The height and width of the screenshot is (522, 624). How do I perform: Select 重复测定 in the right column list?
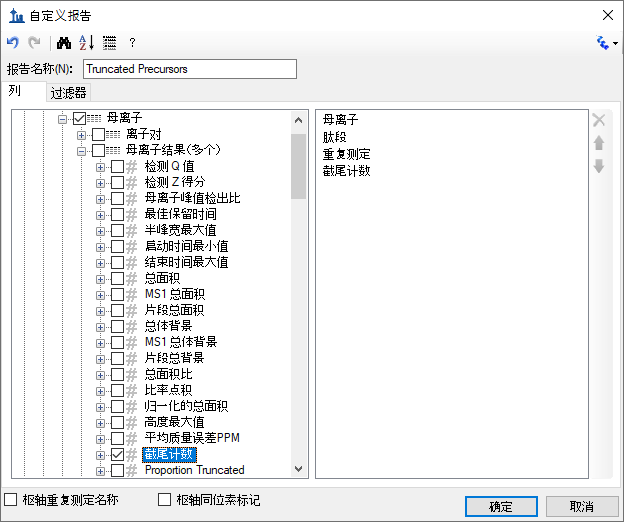click(x=346, y=154)
